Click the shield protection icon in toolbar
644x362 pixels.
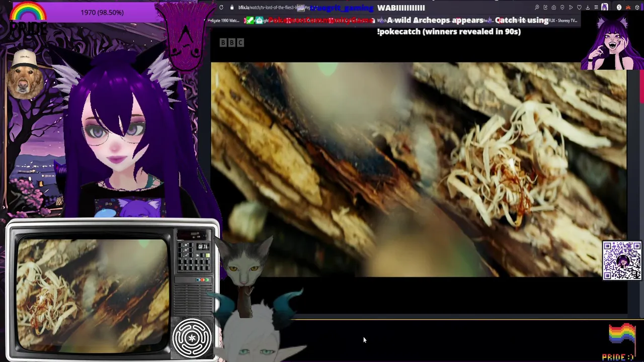[562, 8]
